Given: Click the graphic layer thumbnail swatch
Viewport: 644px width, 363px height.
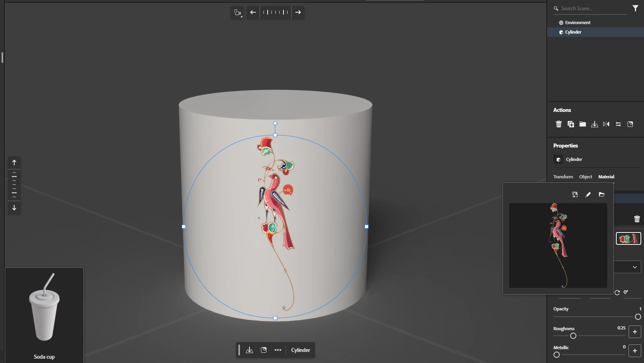Looking at the screenshot, I should 629,238.
